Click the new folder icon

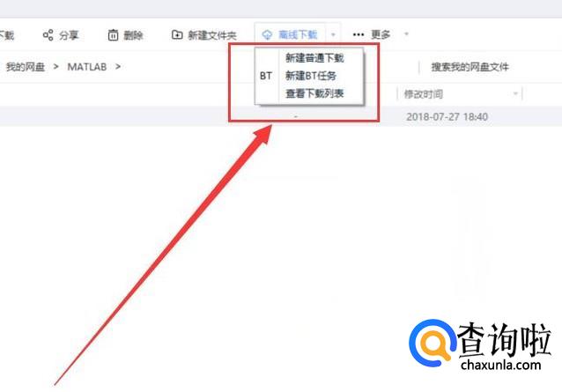pyautogui.click(x=177, y=34)
